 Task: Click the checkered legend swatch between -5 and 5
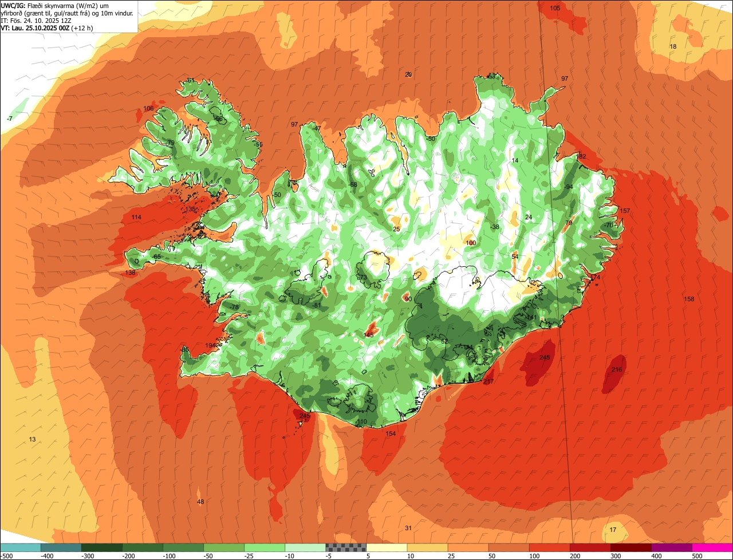point(346,547)
